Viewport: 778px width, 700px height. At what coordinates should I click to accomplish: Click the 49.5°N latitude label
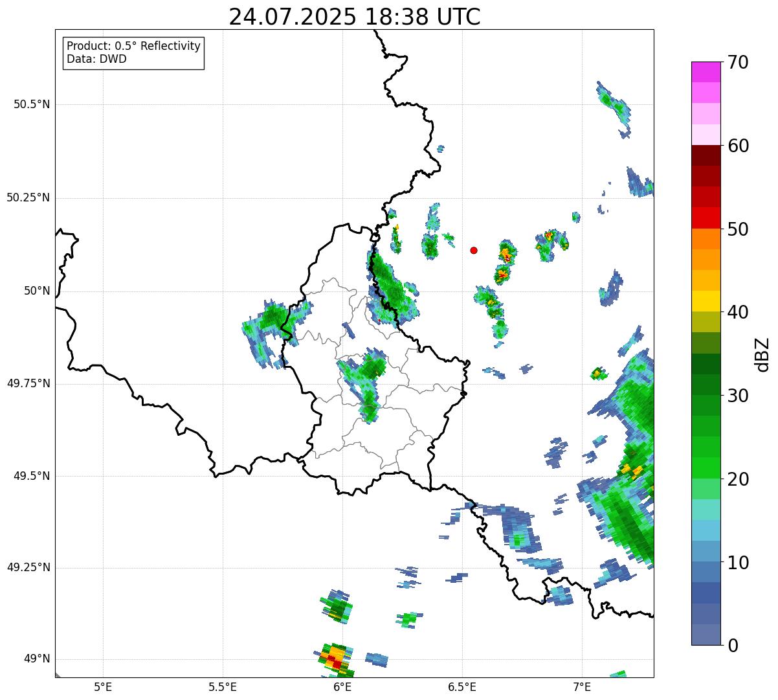coord(32,476)
